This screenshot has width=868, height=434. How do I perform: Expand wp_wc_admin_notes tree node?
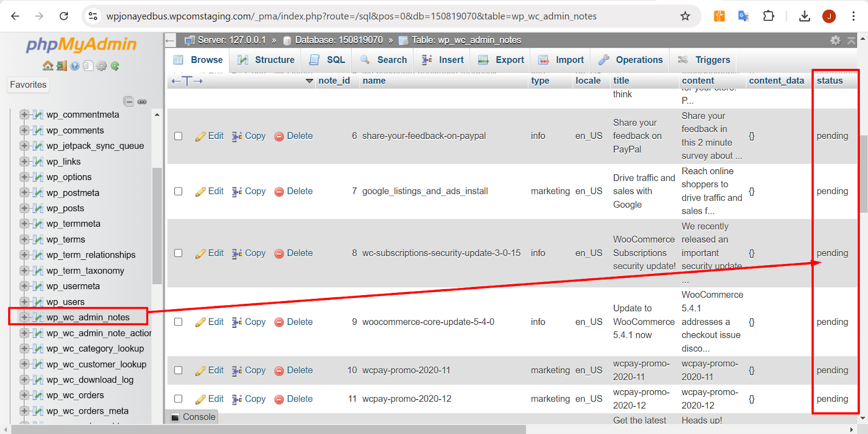[x=24, y=317]
